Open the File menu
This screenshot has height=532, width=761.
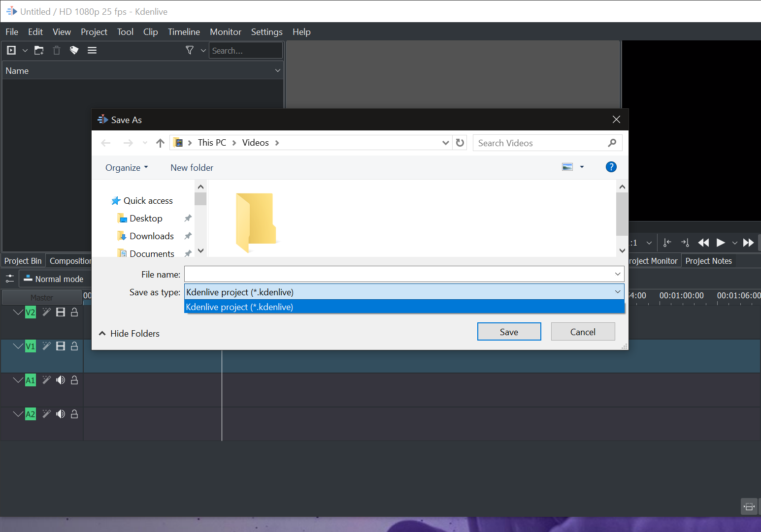click(12, 31)
